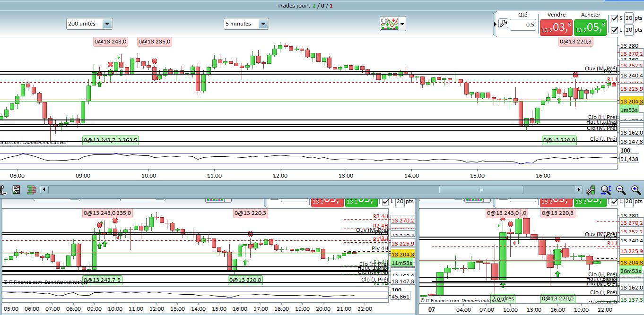644x315 pixels.
Task: Click the R3 4H label in bottom-left chart
Action: [x=380, y=217]
